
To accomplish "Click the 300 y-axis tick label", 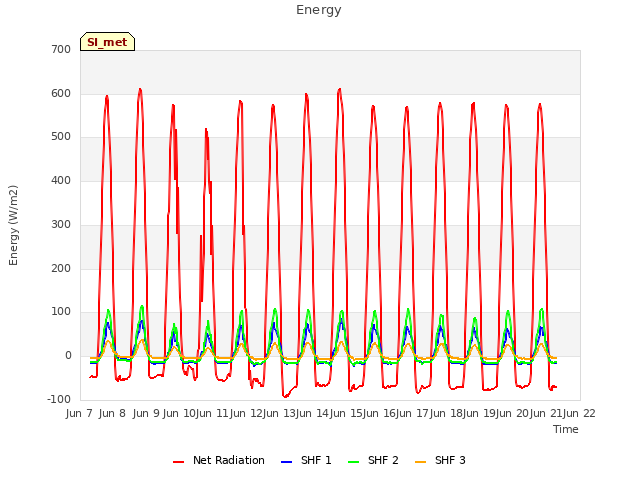I will (x=61, y=224).
